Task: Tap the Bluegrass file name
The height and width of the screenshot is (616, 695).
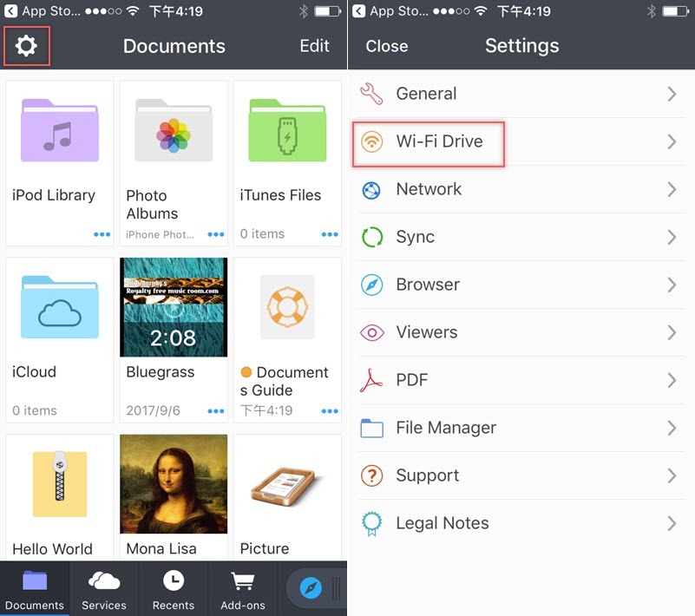Action: pyautogui.click(x=160, y=372)
